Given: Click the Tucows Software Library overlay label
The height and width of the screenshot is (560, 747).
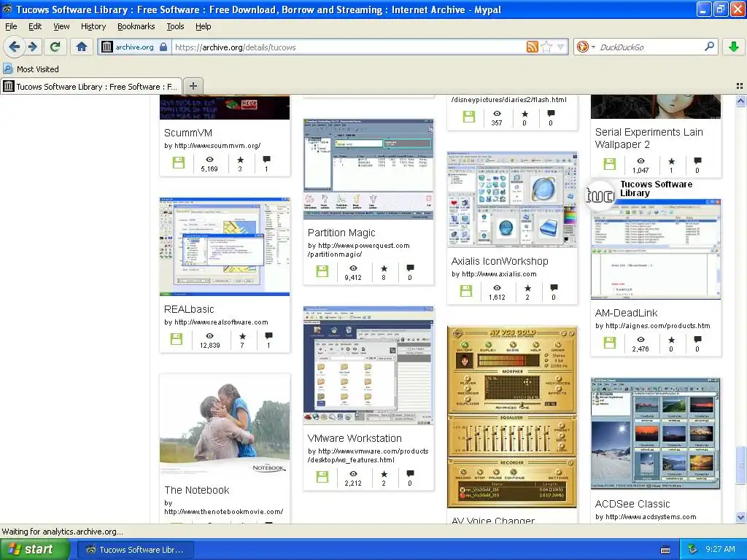Looking at the screenshot, I should [656, 189].
